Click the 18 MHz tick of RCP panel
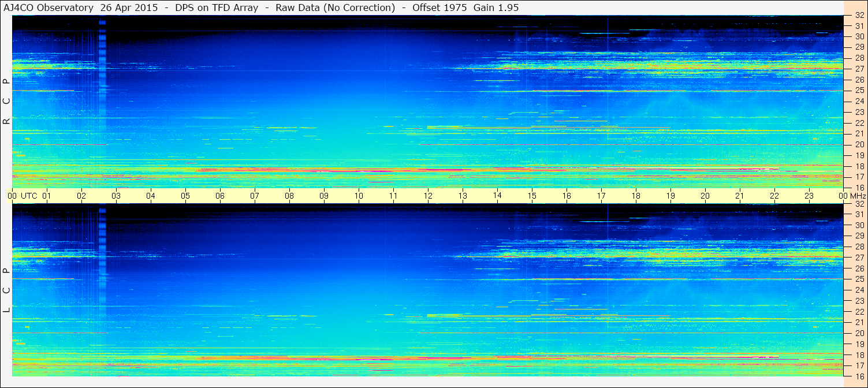Screen dimensions: 868x388 [x=859, y=166]
